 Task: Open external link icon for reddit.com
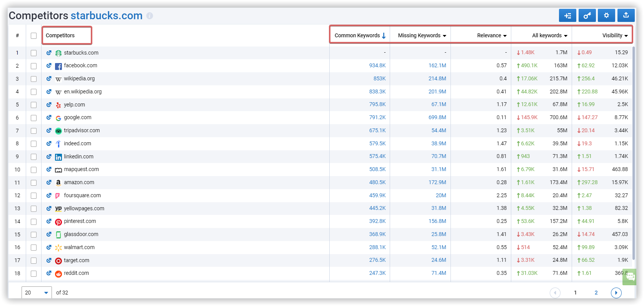coord(49,273)
